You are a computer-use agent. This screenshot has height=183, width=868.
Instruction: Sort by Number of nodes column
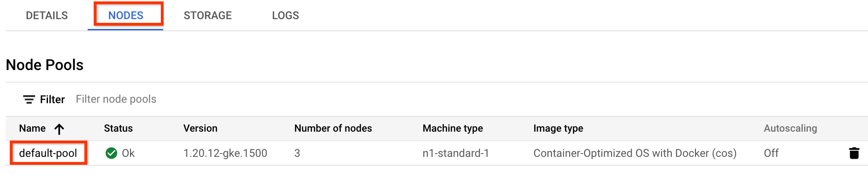click(333, 128)
